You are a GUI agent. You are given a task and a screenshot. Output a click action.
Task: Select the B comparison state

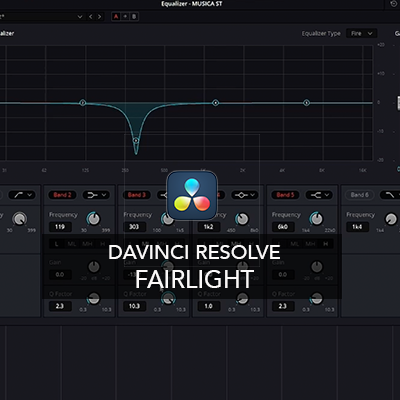coord(134,16)
